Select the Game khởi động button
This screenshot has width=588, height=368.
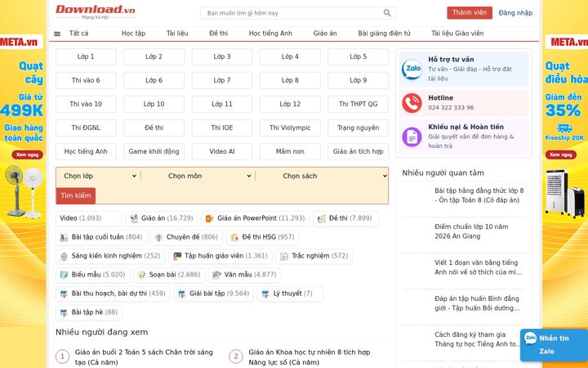tap(154, 151)
